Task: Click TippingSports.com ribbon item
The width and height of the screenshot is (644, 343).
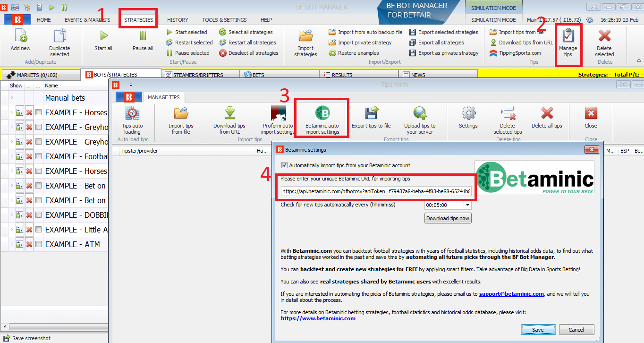Action: 516,53
